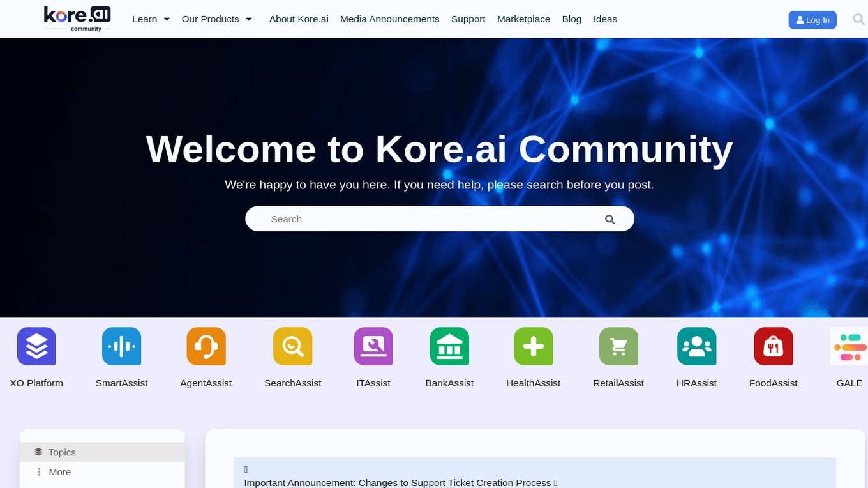
Task: Open the HealthAssist plus icon
Action: (534, 346)
